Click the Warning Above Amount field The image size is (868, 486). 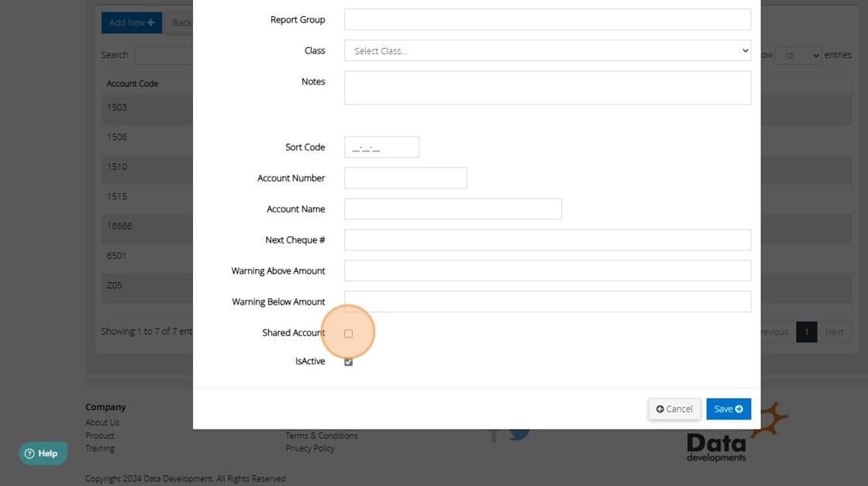(547, 271)
